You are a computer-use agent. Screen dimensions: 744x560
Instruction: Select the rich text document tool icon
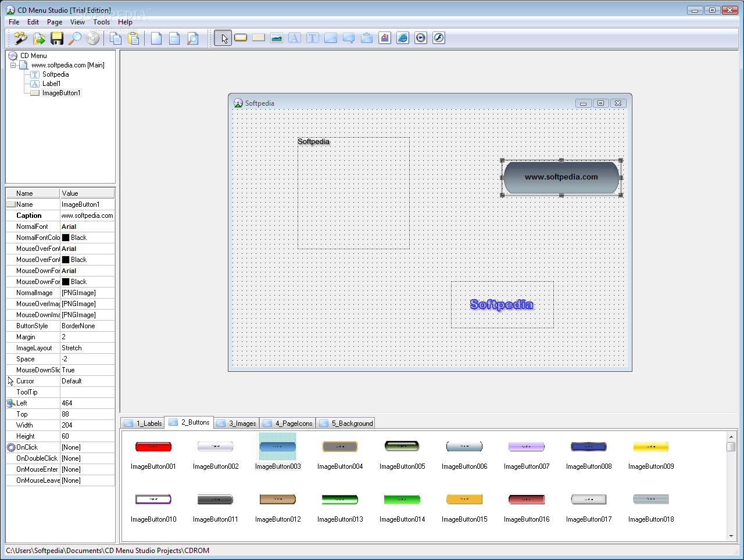[x=385, y=38]
